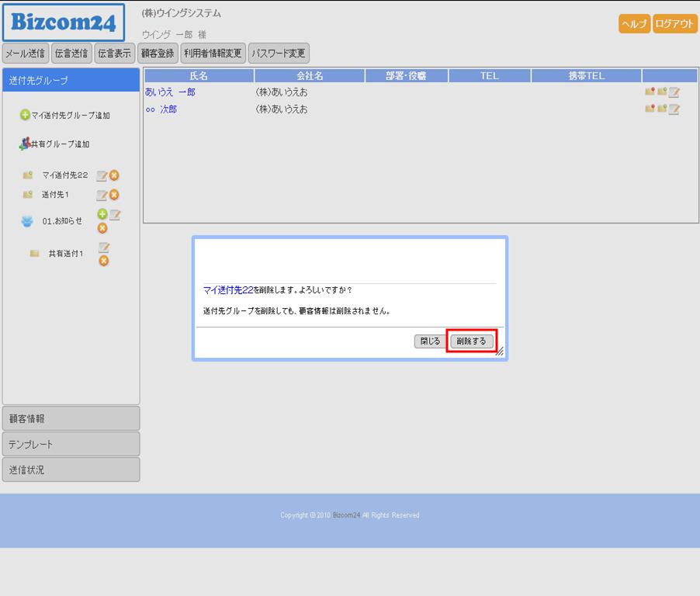Expand the 顧客情報 accordion section
The height and width of the screenshot is (596, 700).
click(71, 418)
